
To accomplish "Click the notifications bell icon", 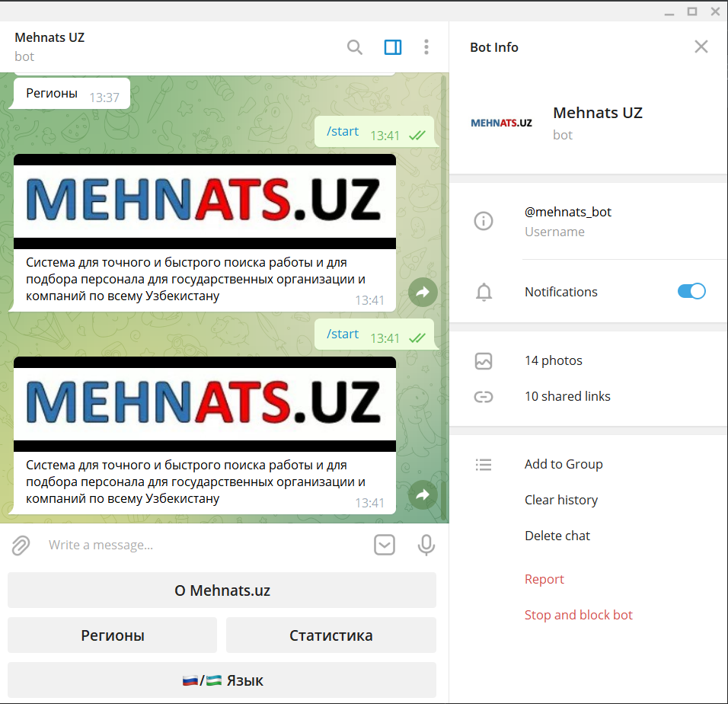I will click(x=484, y=292).
